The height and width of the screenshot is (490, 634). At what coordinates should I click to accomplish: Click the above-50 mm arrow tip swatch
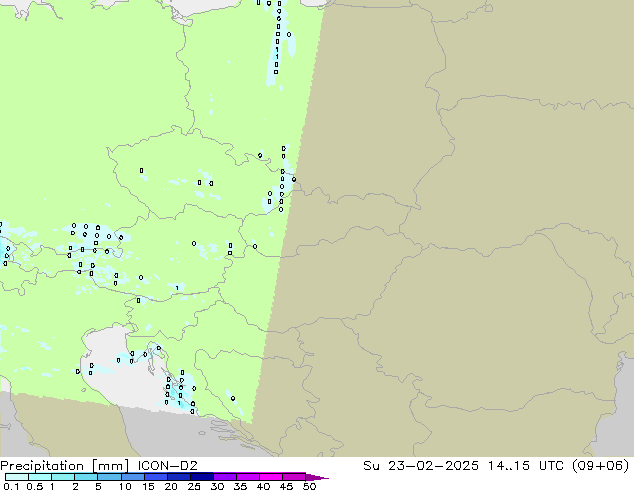[317, 477]
